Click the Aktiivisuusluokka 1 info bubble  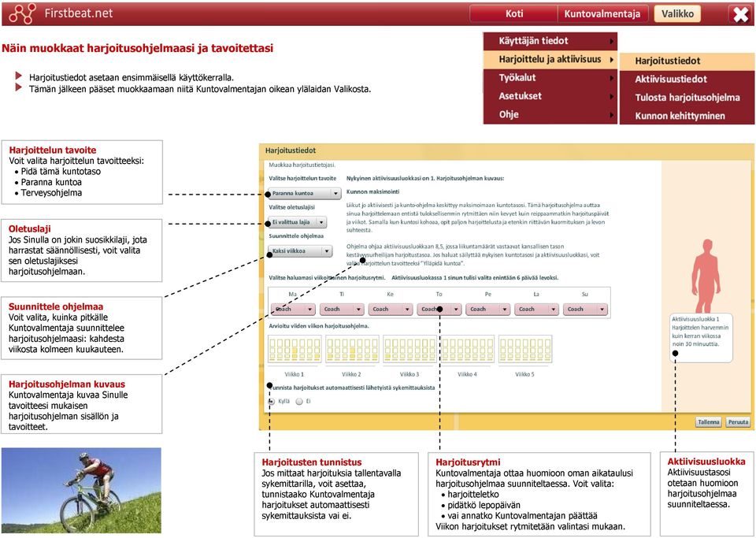point(702,337)
